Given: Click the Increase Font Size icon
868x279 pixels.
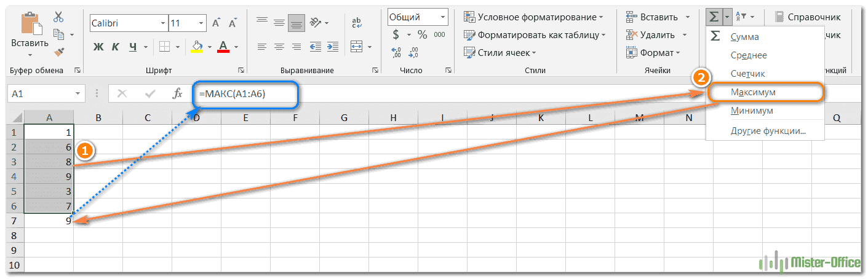Looking at the screenshot, I should pyautogui.click(x=216, y=23).
